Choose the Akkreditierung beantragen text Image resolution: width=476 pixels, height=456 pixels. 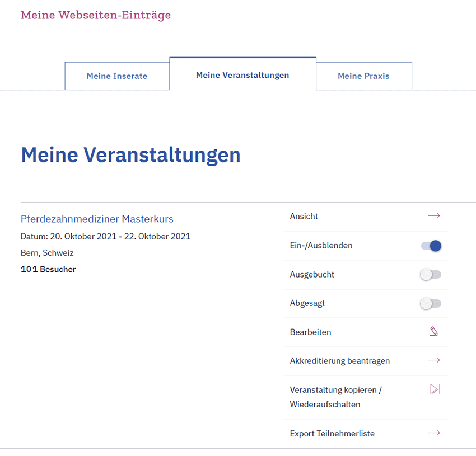[x=339, y=361]
